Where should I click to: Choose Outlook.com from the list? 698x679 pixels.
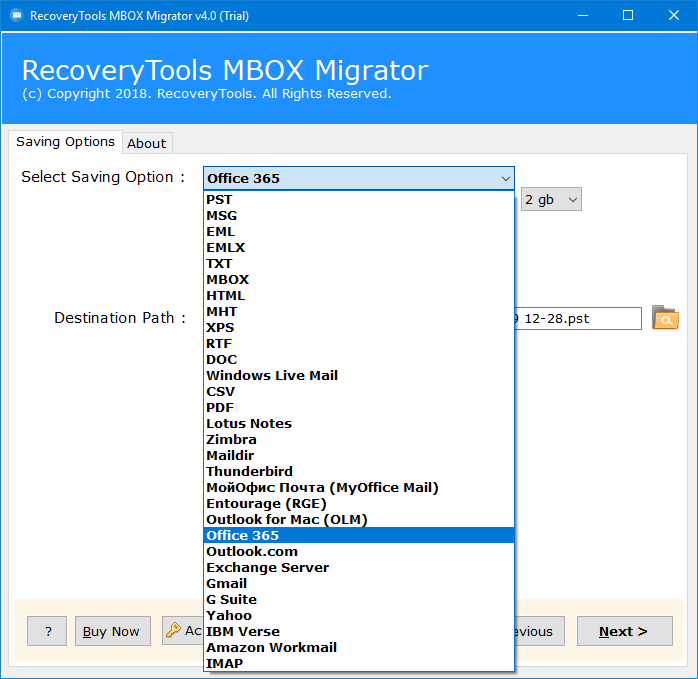pyautogui.click(x=359, y=552)
